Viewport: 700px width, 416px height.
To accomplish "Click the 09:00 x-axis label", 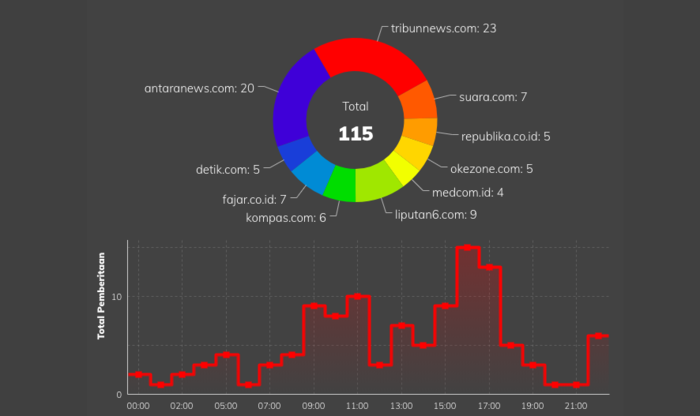I will click(x=313, y=406).
